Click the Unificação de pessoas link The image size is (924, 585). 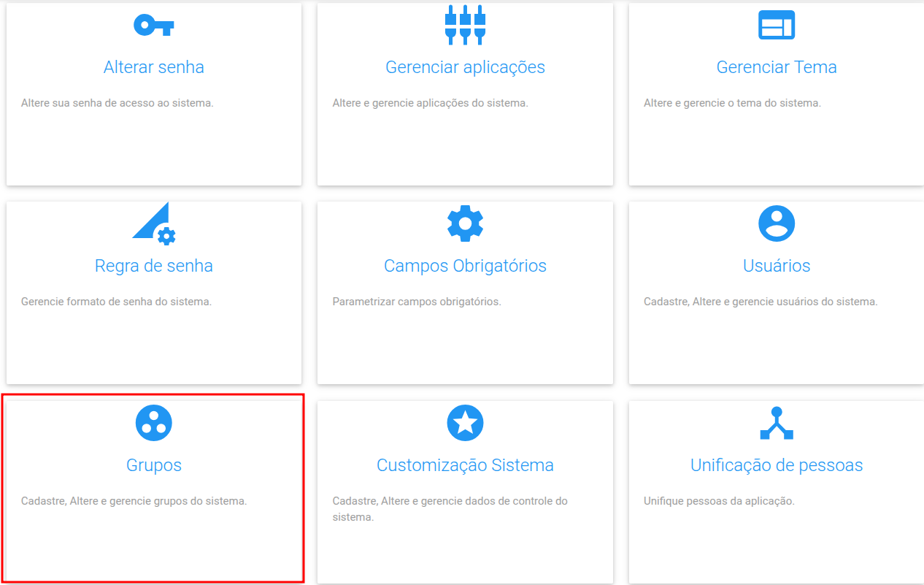pos(777,464)
